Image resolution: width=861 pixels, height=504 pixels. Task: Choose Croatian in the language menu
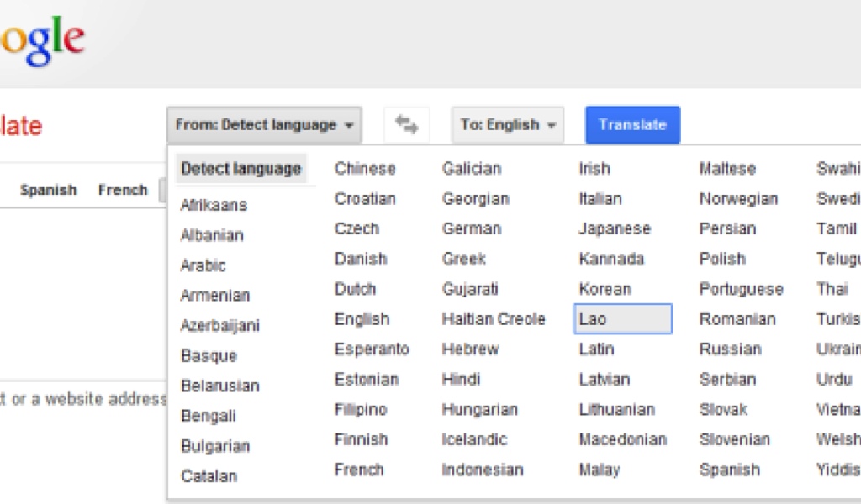(x=365, y=198)
